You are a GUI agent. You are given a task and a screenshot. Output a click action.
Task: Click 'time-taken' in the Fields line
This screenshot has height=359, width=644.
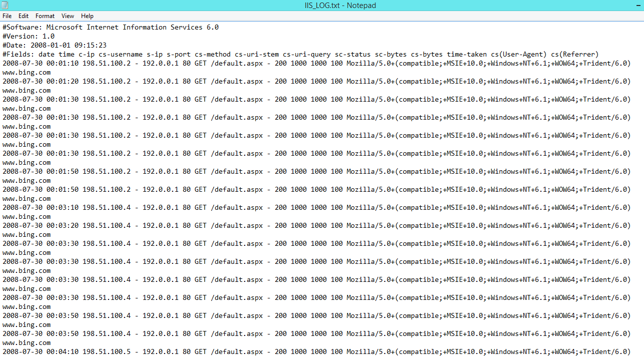(467, 55)
